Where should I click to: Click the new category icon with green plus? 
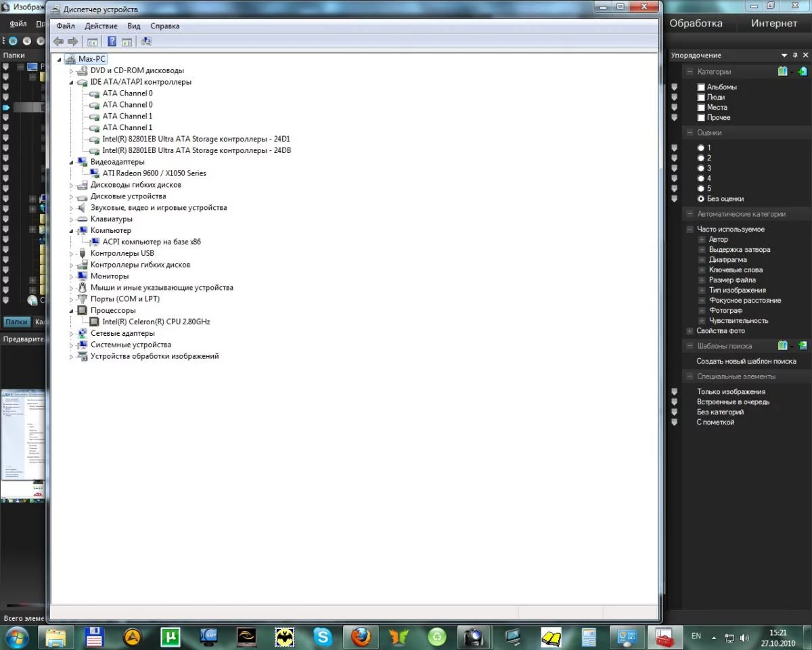coord(802,71)
